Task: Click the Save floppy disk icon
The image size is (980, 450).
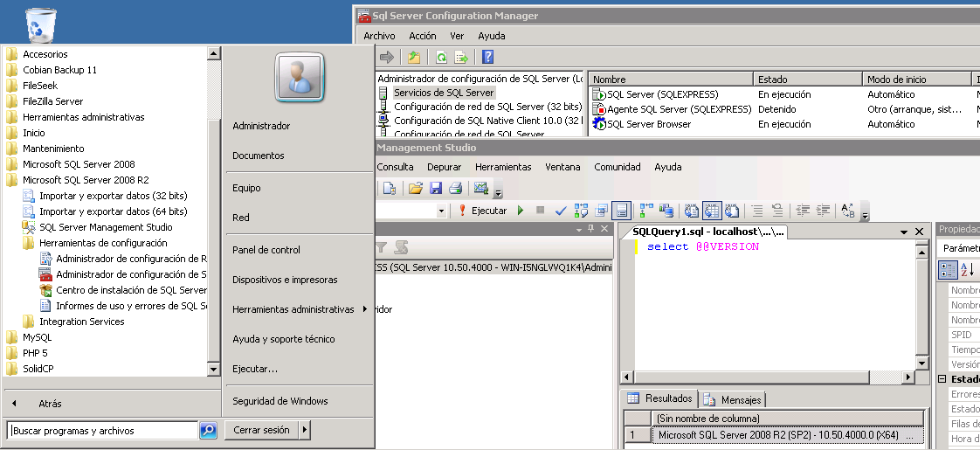Action: [436, 188]
